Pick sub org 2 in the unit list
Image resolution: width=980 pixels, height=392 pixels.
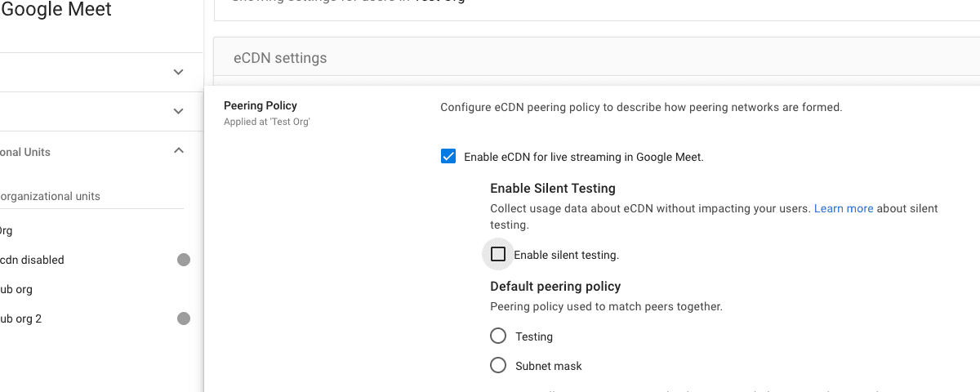point(21,318)
